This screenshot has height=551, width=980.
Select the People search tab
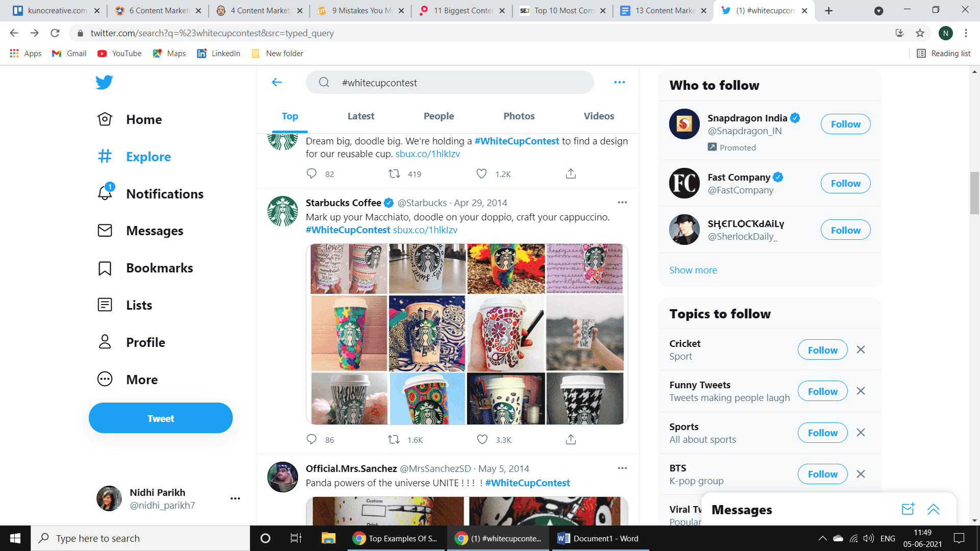click(438, 116)
